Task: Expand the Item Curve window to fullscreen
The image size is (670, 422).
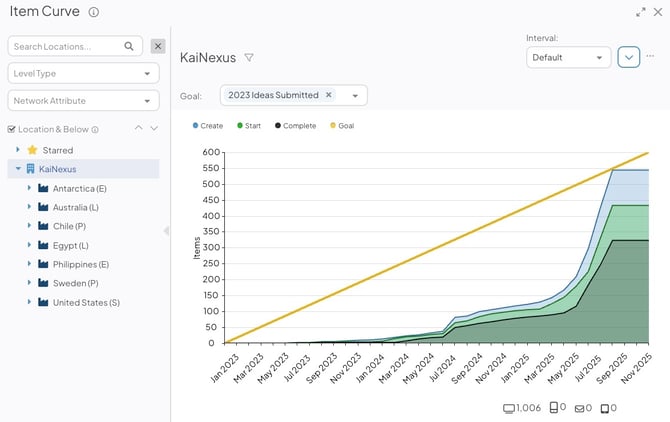Action: pyautogui.click(x=641, y=12)
